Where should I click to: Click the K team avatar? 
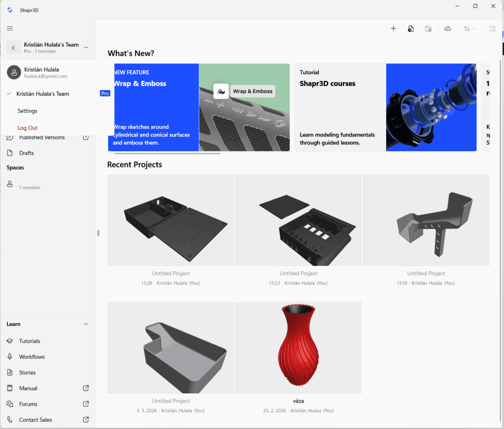(x=13, y=47)
